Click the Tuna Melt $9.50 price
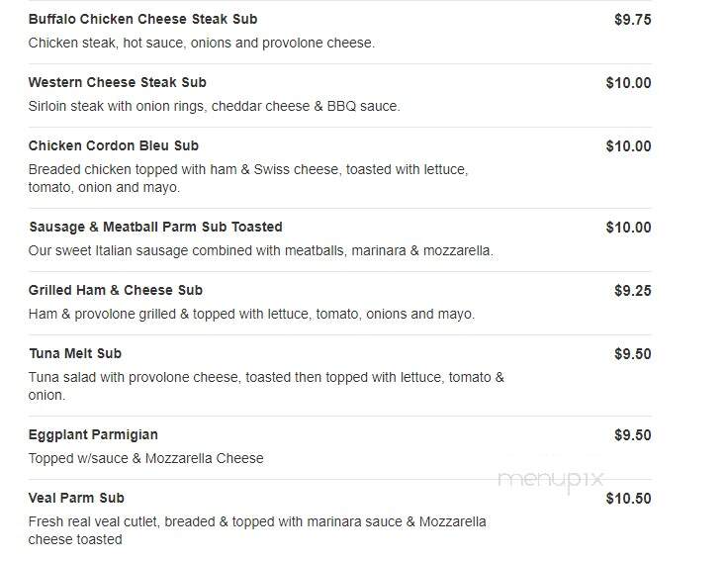The width and height of the screenshot is (728, 561). (x=632, y=354)
